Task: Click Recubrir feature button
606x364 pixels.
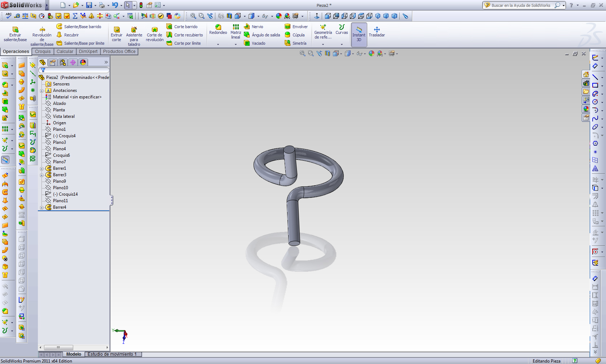Action: click(x=67, y=35)
